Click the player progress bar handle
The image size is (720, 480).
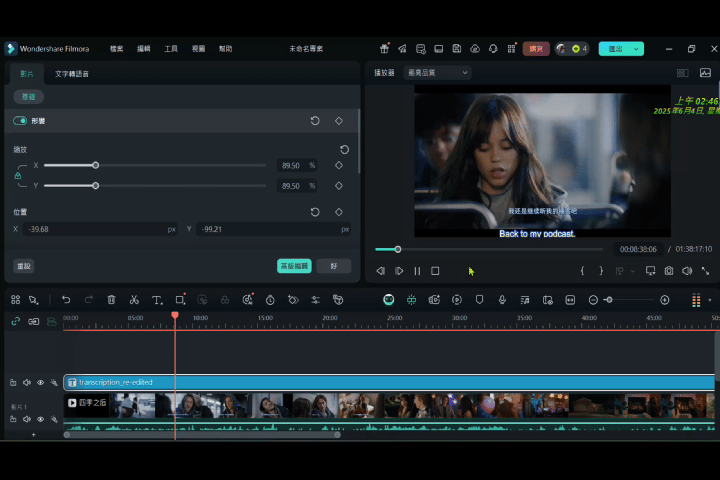[x=398, y=249]
